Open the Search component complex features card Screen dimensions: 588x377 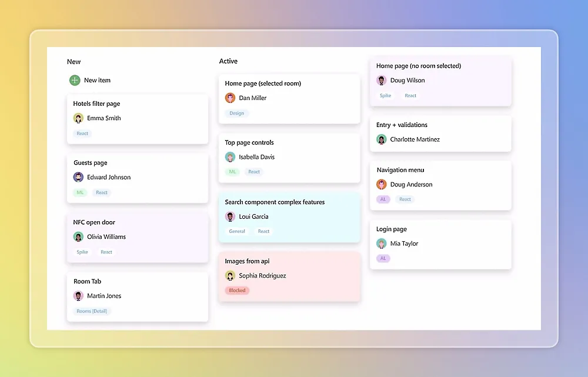pyautogui.click(x=289, y=217)
